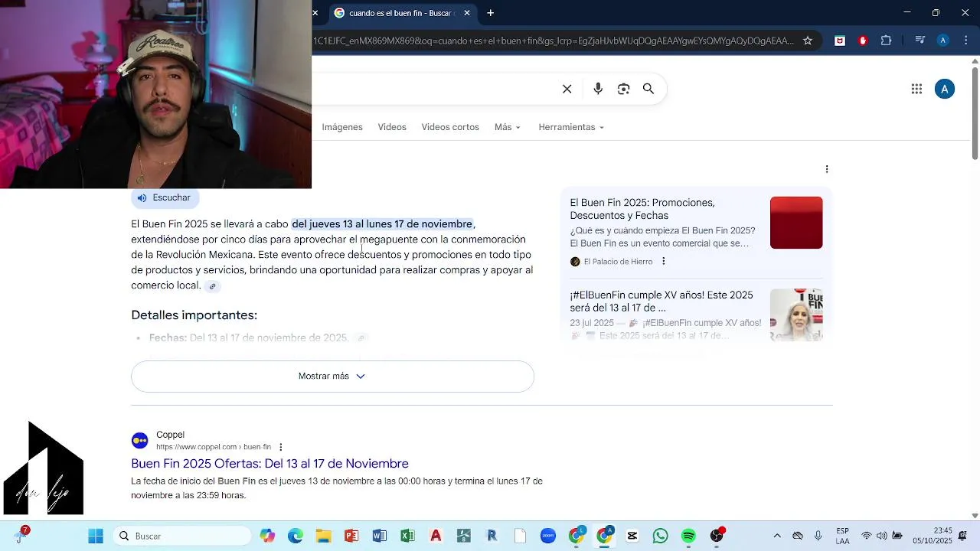Click the Coppel site name
The height and width of the screenshot is (551, 980).
point(170,435)
